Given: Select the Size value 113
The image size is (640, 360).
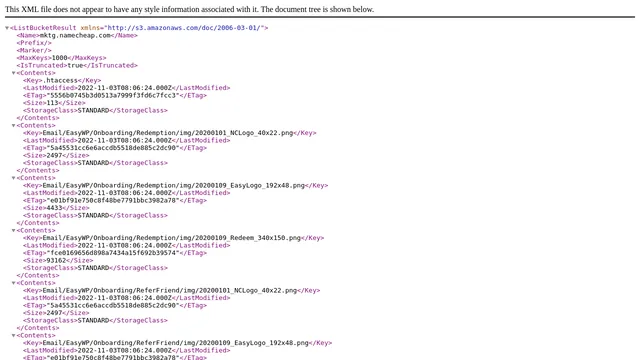Looking at the screenshot, I should 52,103.
